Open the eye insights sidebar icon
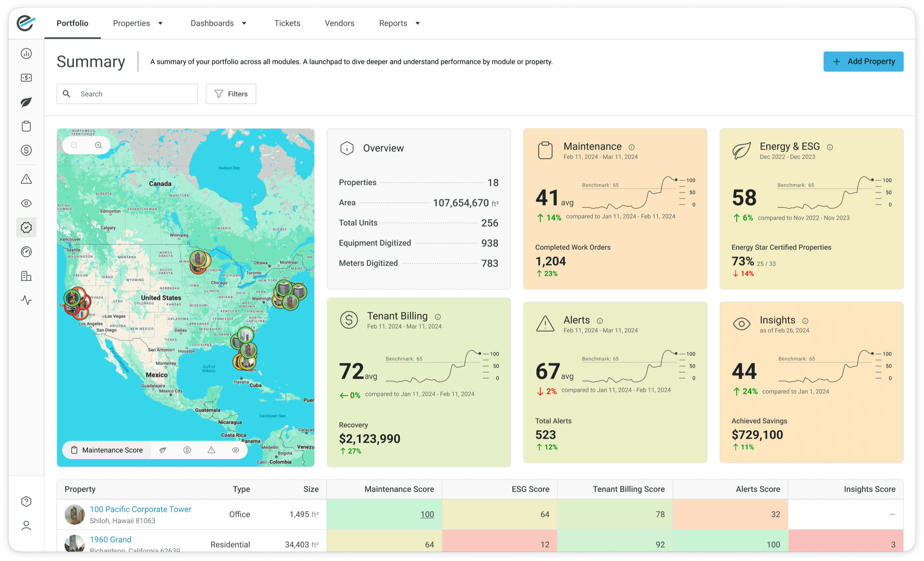924x561 pixels. point(26,203)
